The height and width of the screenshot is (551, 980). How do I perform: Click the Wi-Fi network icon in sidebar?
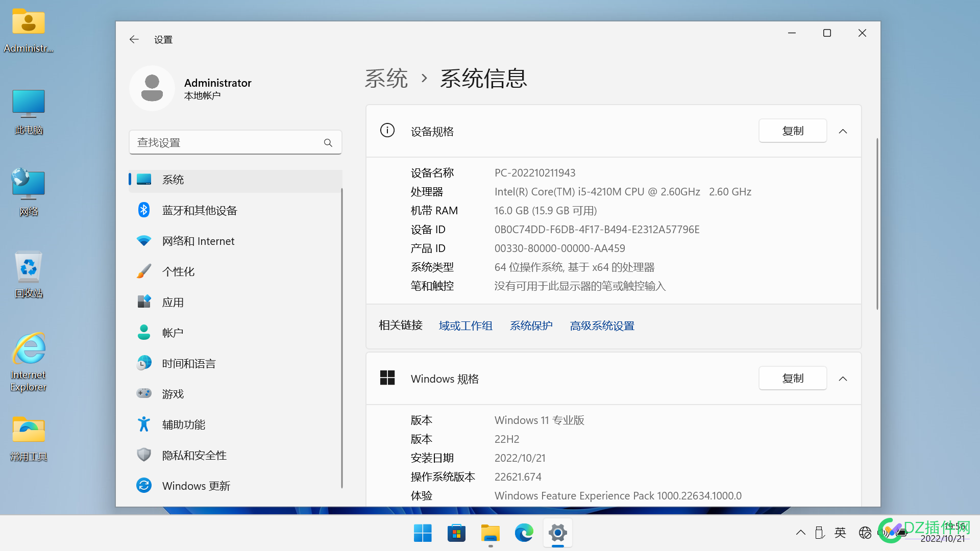click(x=144, y=241)
